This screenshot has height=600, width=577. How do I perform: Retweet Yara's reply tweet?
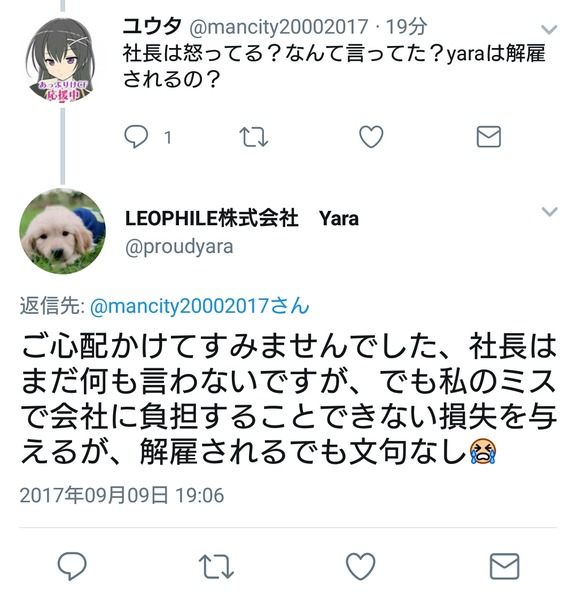(x=216, y=567)
